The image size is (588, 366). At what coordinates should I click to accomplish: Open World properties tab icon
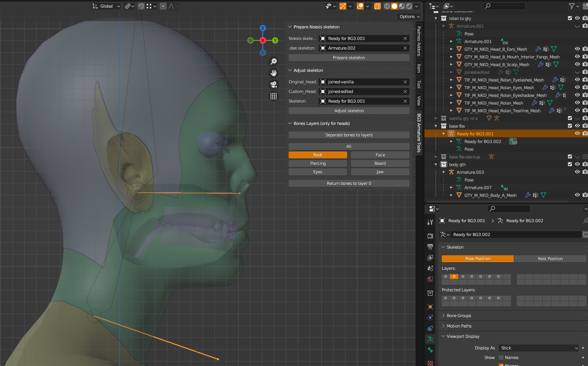[430, 279]
